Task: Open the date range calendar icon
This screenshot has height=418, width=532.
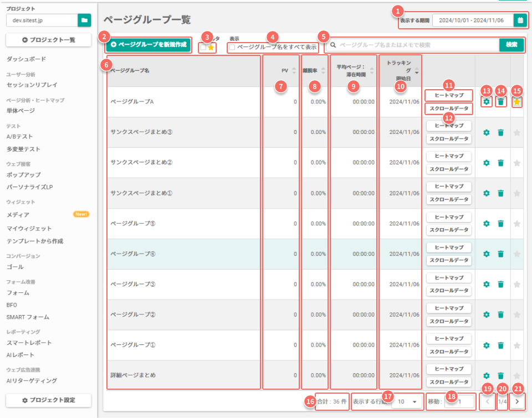Action: (520, 20)
